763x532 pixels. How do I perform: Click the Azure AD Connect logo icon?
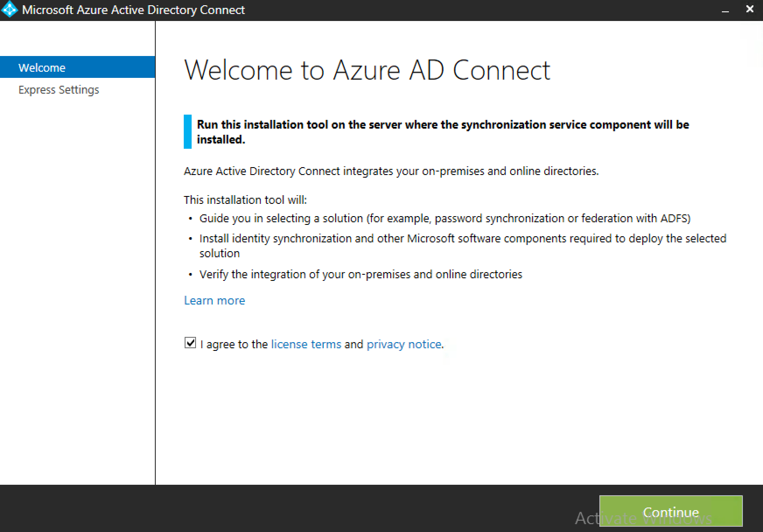coord(10,9)
